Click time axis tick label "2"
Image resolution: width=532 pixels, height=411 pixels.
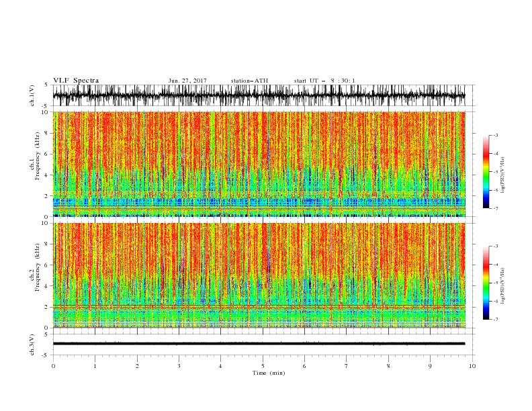click(x=137, y=366)
